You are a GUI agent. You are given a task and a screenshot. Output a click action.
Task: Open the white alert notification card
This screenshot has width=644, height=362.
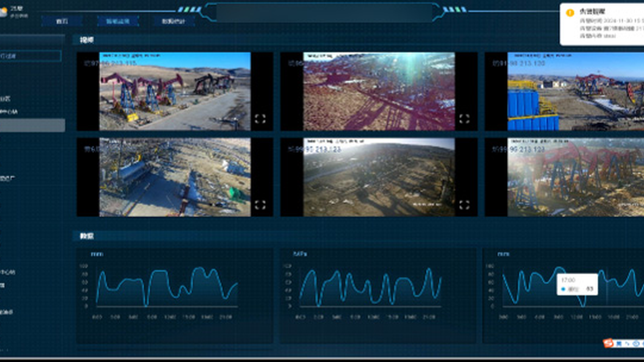coord(602,24)
